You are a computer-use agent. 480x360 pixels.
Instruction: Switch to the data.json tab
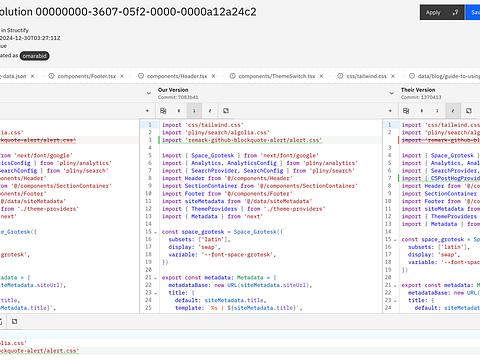pyautogui.click(x=13, y=76)
